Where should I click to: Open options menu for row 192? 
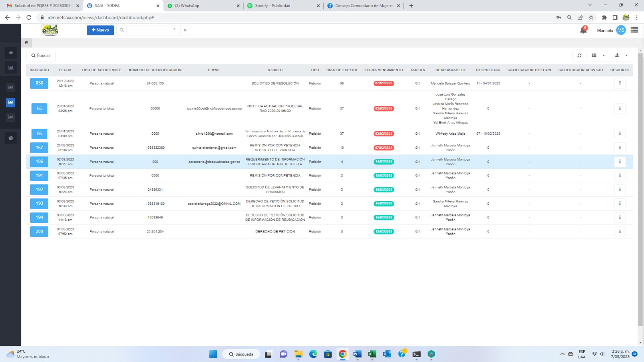point(619,189)
